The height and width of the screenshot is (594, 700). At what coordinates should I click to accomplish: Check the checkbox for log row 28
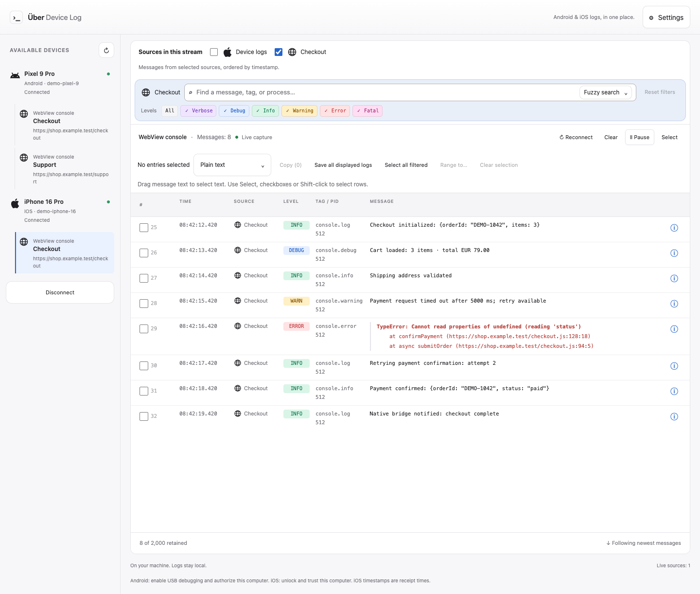coord(144,304)
